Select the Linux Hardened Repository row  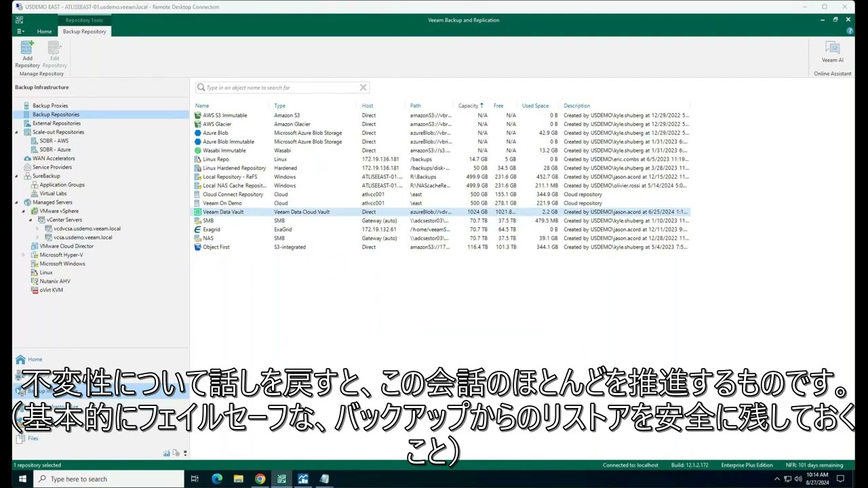coord(441,168)
